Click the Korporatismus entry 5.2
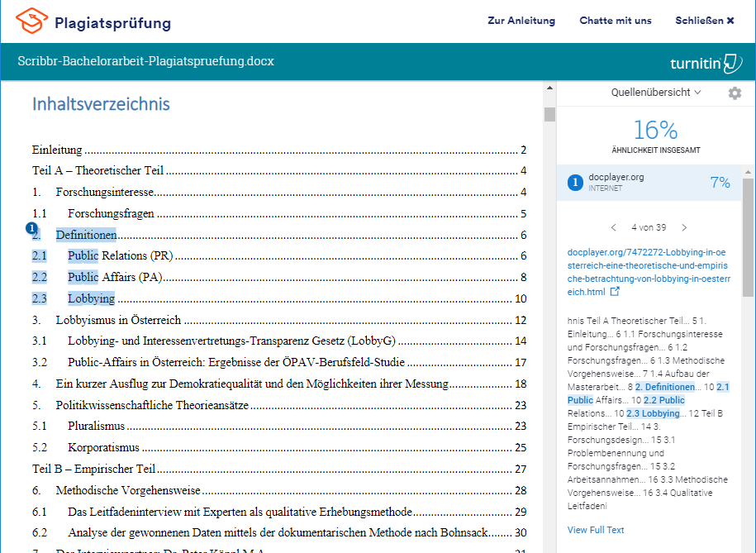The image size is (756, 553). [x=279, y=448]
